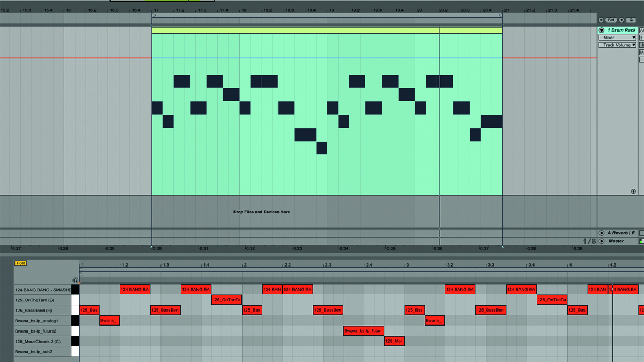Viewport: 644px width, 362px height.
Task: Click the 1/8 grid size indicator
Action: pos(589,242)
